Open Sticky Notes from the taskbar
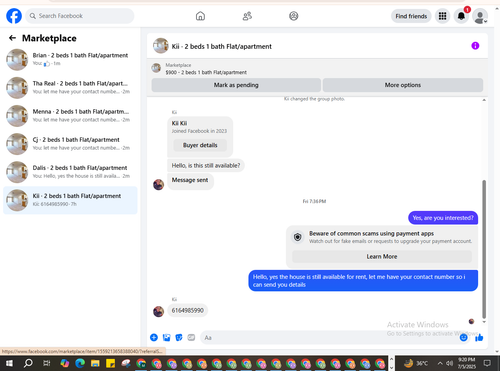Viewport: 500px width, 371px height. pos(111,363)
